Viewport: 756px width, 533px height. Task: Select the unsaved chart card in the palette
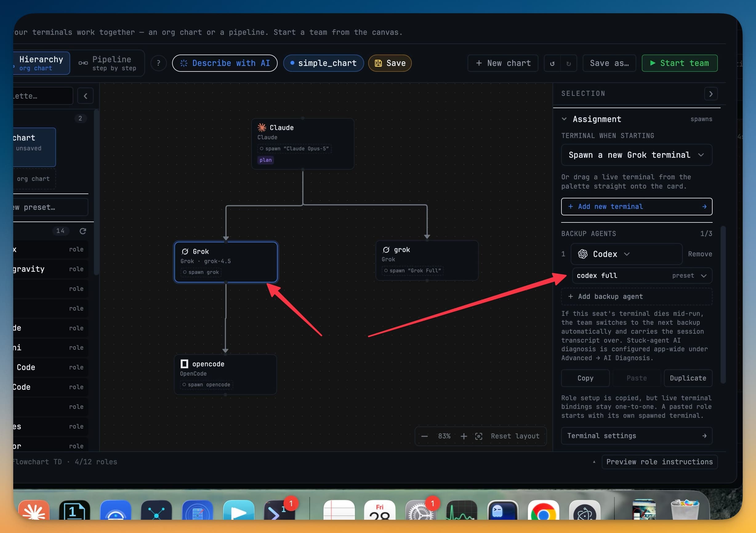34,147
